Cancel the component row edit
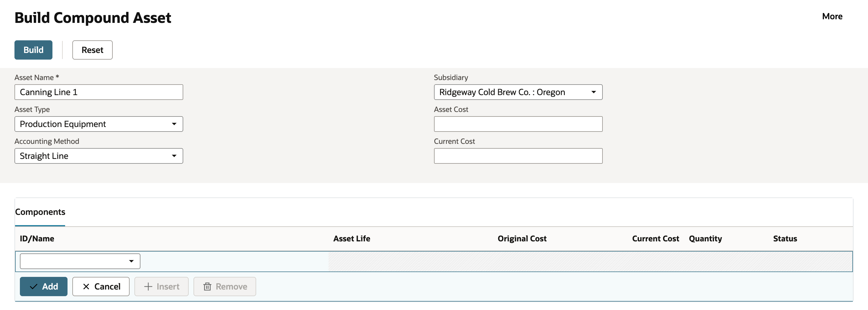The height and width of the screenshot is (310, 868). click(101, 287)
